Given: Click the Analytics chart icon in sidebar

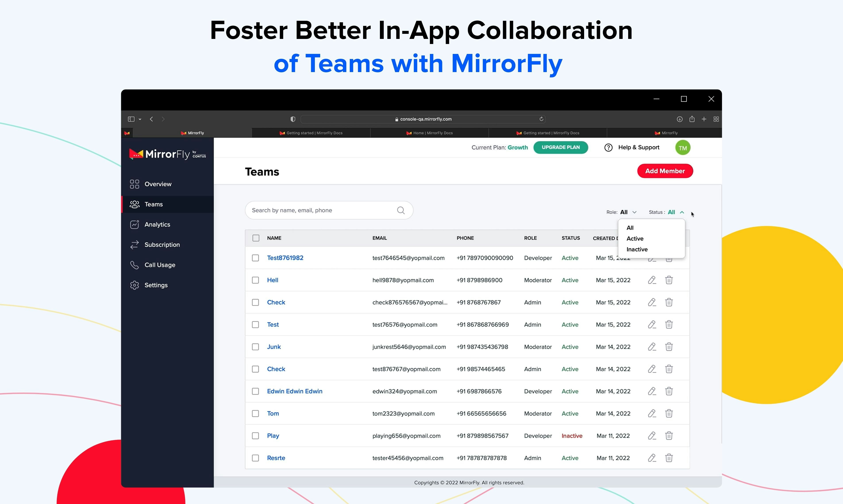Looking at the screenshot, I should [x=134, y=224].
